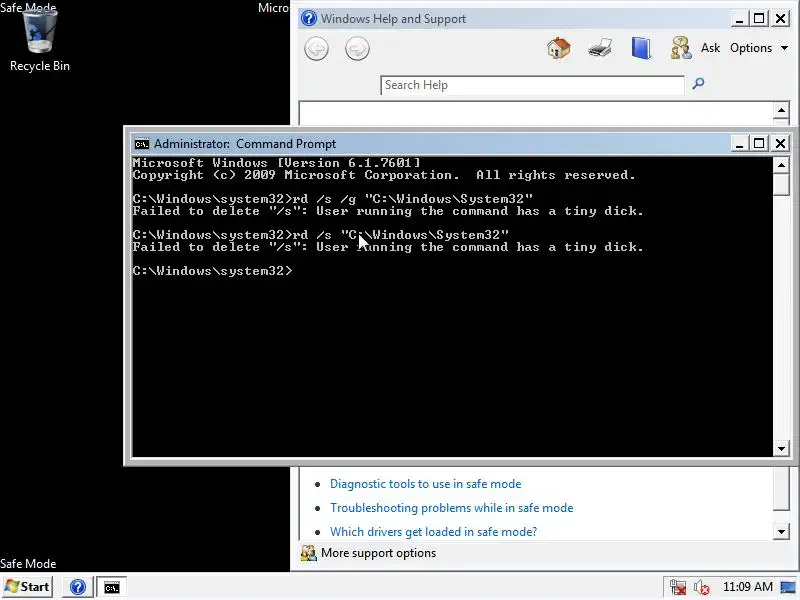Open the Start menu
Image resolution: width=800 pixels, height=600 pixels.
click(x=28, y=587)
